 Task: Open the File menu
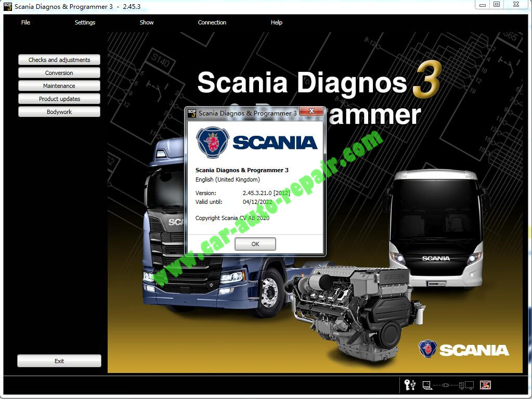click(x=25, y=22)
